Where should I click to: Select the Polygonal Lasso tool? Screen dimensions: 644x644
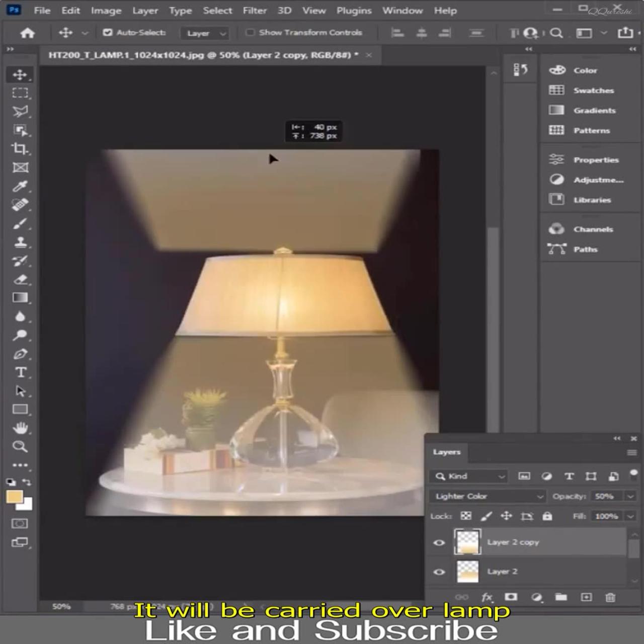click(x=20, y=112)
